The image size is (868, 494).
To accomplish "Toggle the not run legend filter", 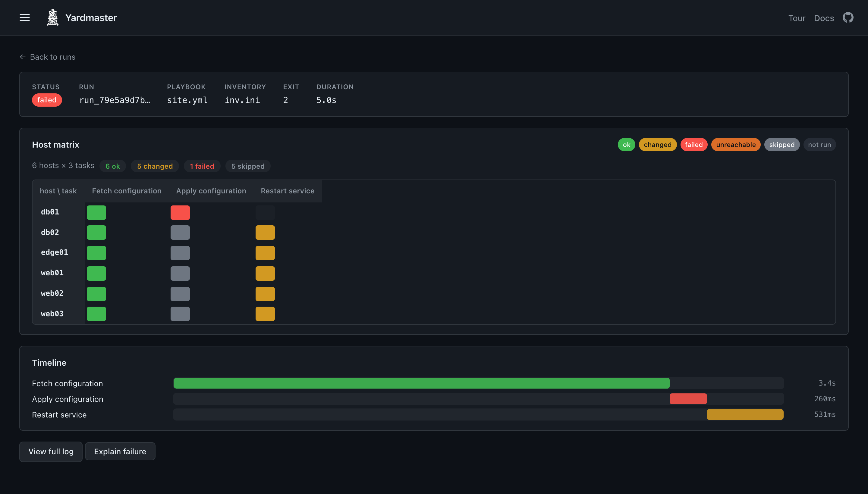I will (819, 145).
